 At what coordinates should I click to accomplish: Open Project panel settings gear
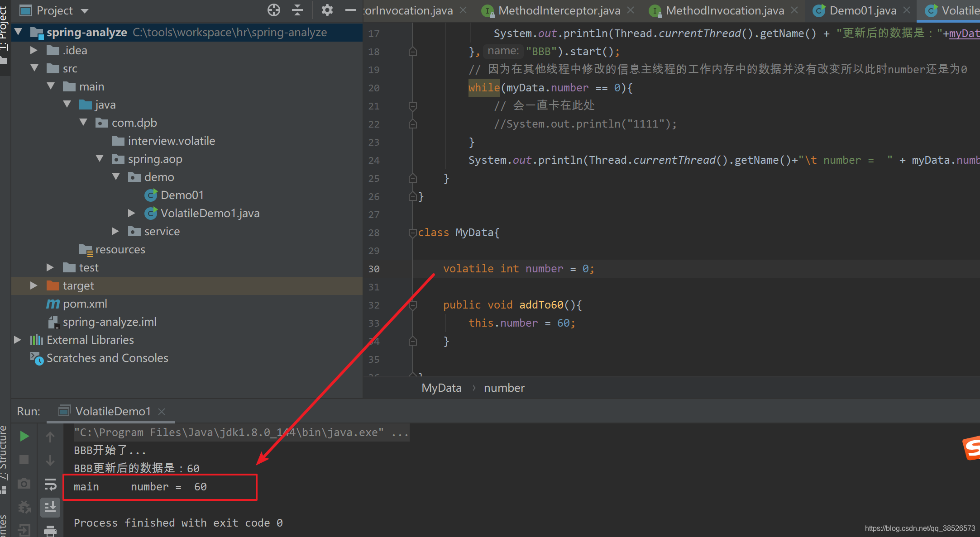(327, 10)
